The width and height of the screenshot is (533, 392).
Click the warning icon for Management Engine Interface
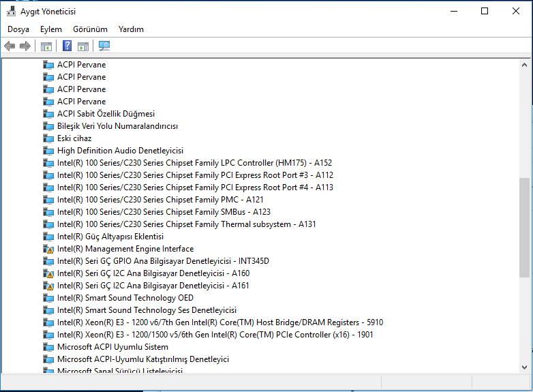click(48, 250)
